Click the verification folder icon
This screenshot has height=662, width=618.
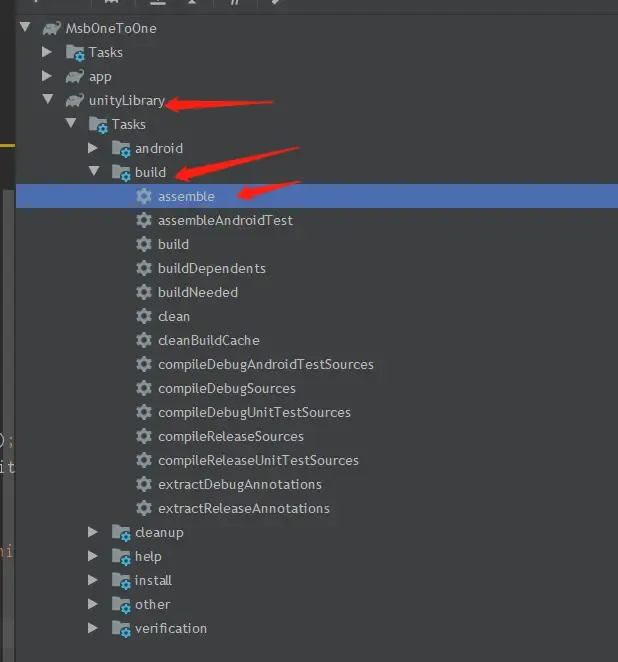click(x=121, y=629)
